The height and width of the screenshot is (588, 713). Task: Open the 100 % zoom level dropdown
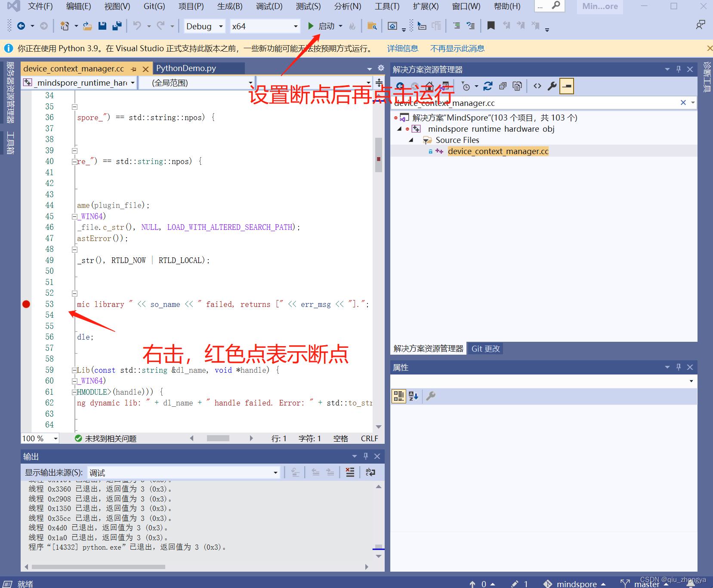[x=40, y=438]
